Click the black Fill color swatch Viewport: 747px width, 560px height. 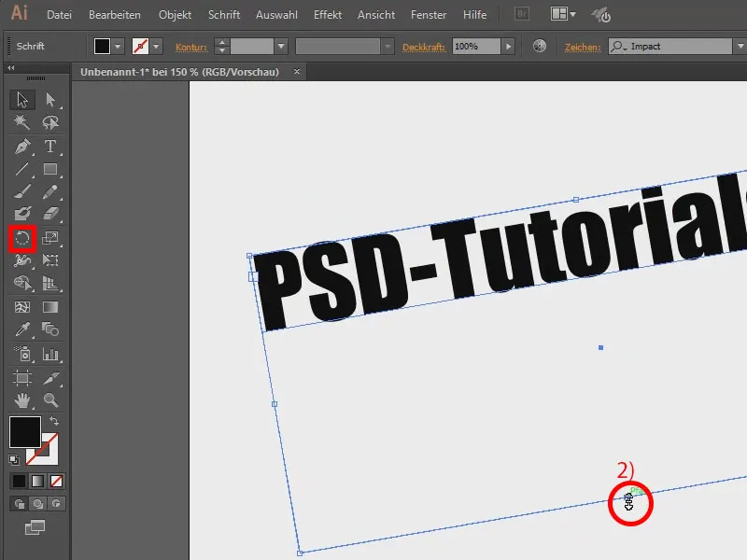click(25, 432)
